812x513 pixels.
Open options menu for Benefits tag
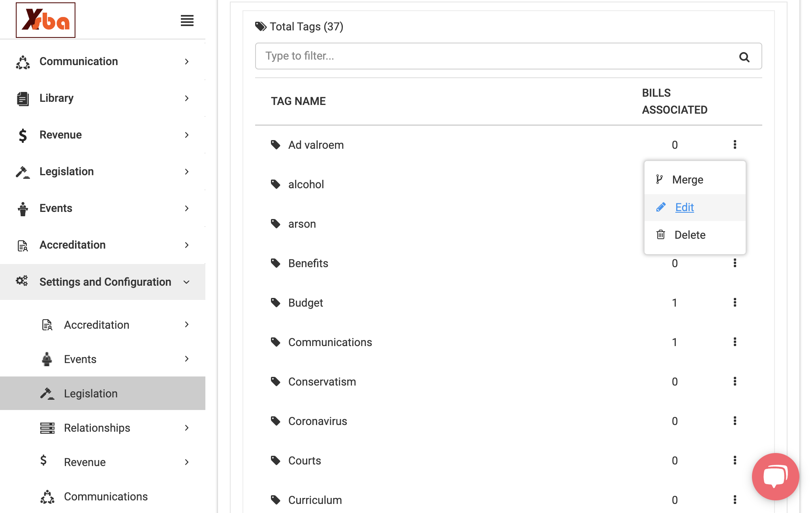(x=735, y=263)
